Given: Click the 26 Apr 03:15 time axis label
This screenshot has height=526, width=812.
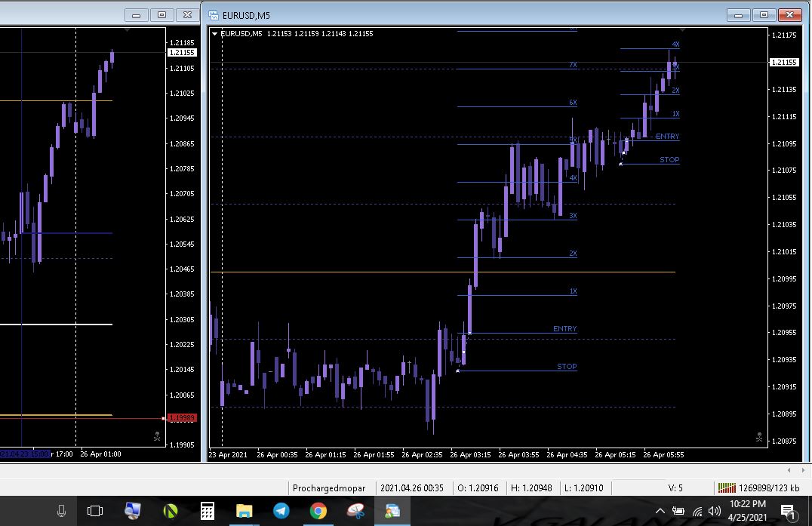Looking at the screenshot, I should [x=470, y=454].
